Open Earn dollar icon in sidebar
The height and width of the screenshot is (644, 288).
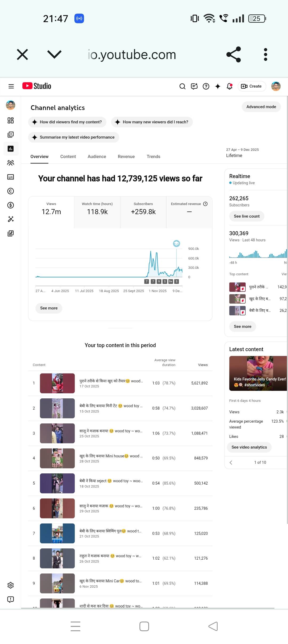tap(11, 205)
